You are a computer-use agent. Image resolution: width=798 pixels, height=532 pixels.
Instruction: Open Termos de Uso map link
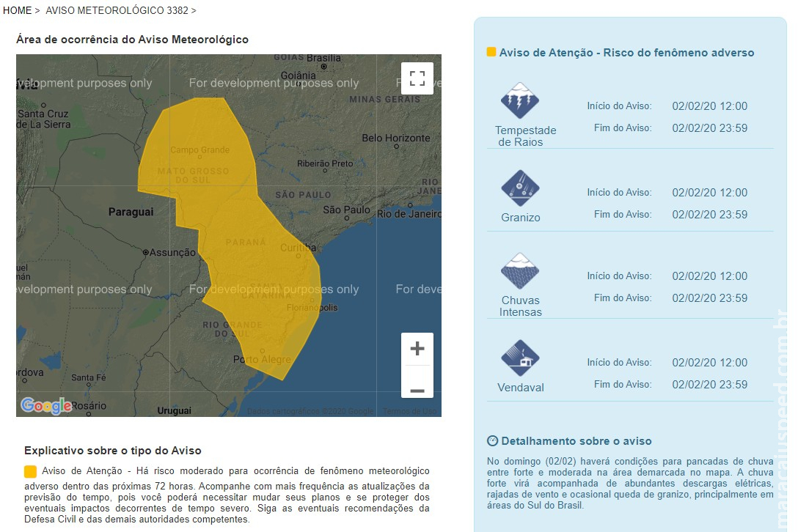[410, 411]
